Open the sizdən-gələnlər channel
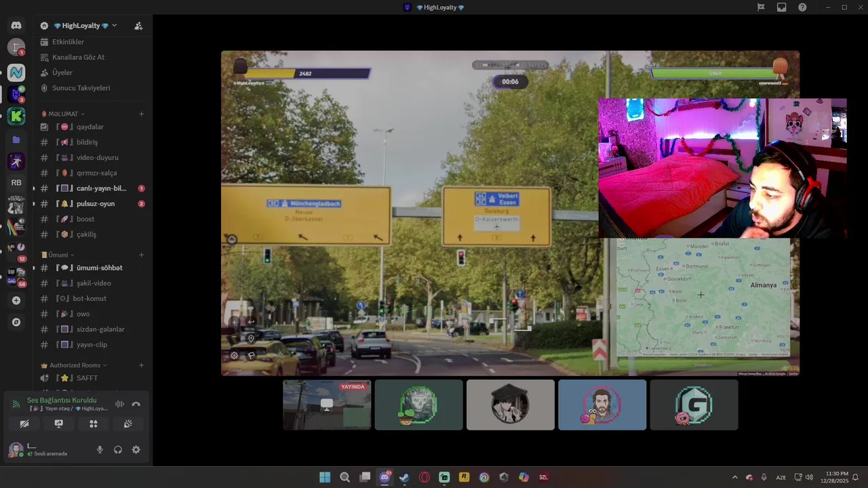868x488 pixels. [x=93, y=329]
